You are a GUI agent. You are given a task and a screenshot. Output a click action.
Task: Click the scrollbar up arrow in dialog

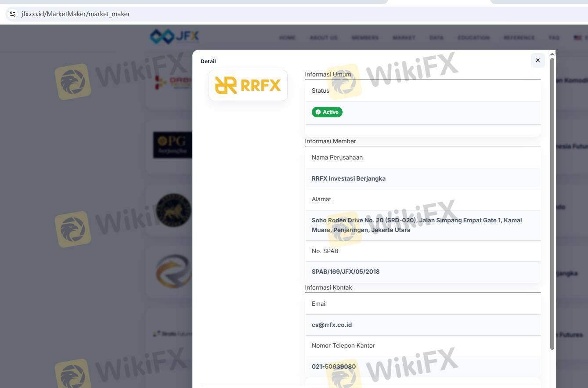click(552, 54)
